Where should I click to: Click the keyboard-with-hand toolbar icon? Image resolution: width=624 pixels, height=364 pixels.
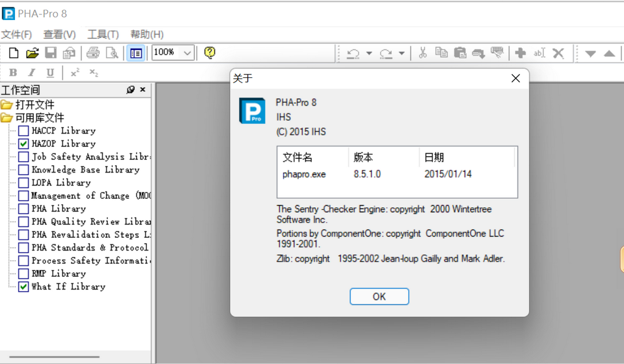(x=497, y=53)
